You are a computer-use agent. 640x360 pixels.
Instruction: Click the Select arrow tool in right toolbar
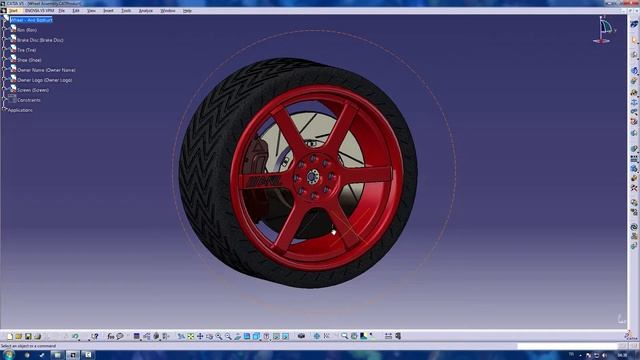[634, 40]
